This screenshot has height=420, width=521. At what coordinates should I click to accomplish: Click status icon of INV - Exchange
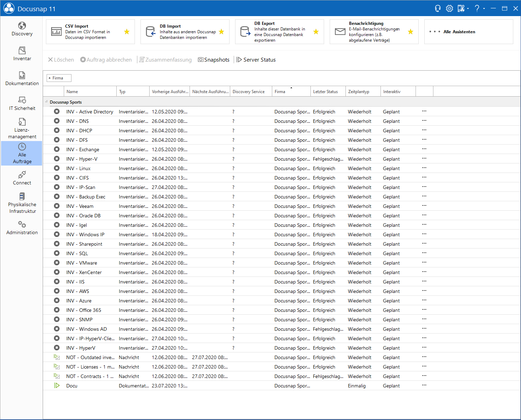(57, 149)
